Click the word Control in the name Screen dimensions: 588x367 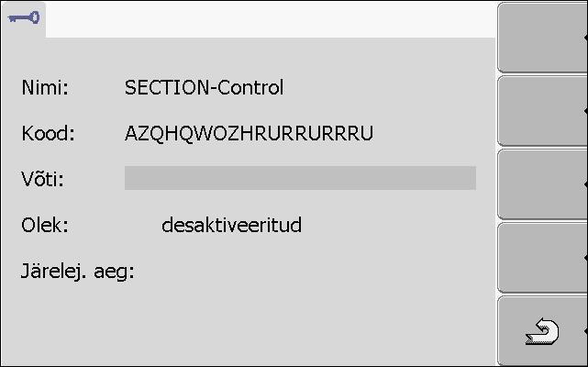pyautogui.click(x=250, y=87)
